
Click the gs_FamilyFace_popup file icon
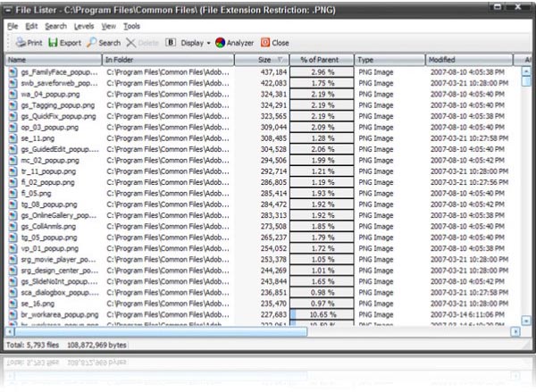point(13,71)
